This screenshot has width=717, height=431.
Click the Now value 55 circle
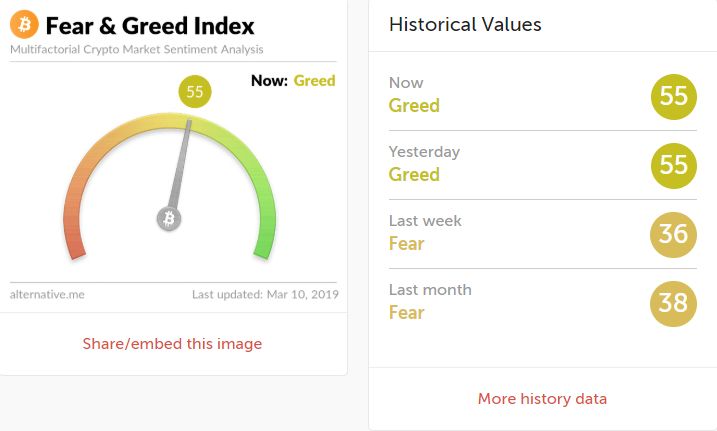pyautogui.click(x=674, y=96)
